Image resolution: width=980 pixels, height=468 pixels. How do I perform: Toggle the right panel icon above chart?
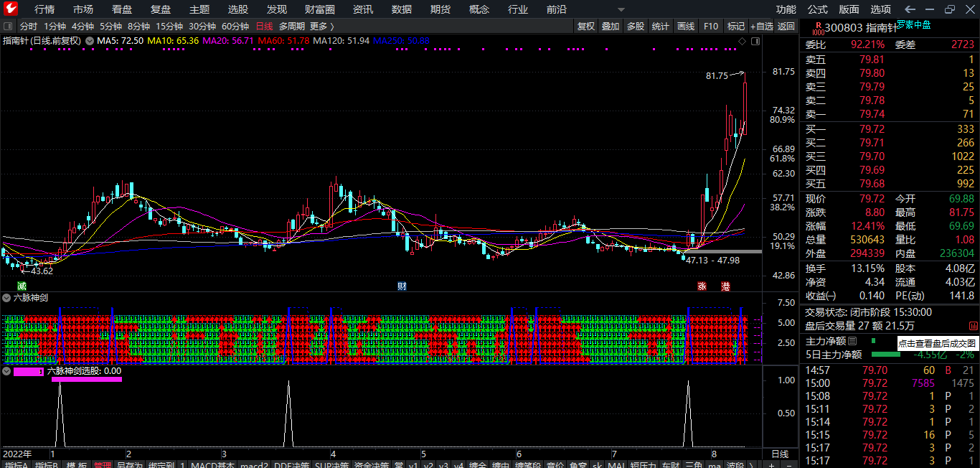(755, 41)
